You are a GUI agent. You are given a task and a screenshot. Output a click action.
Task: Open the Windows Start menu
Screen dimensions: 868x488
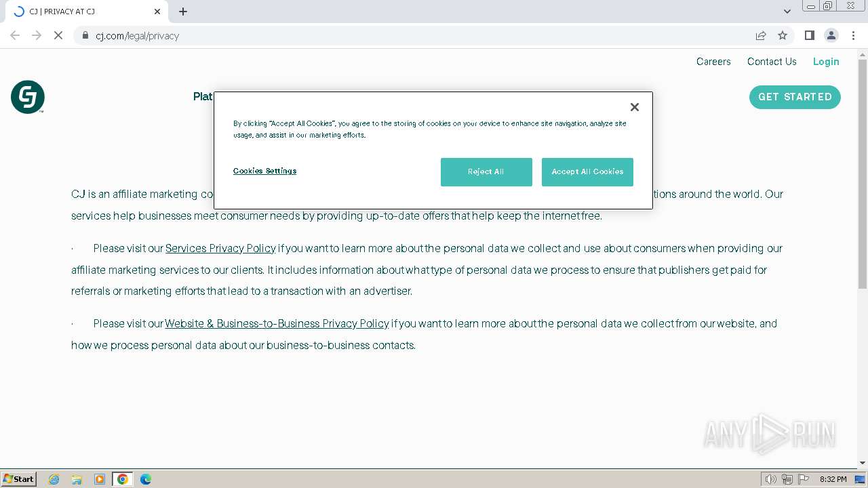click(x=19, y=479)
